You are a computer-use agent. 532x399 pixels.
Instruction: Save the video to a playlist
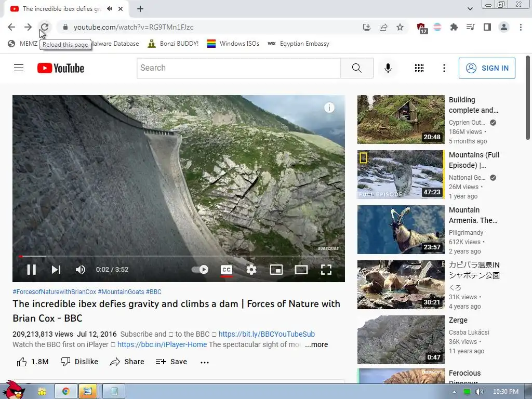[x=171, y=362]
